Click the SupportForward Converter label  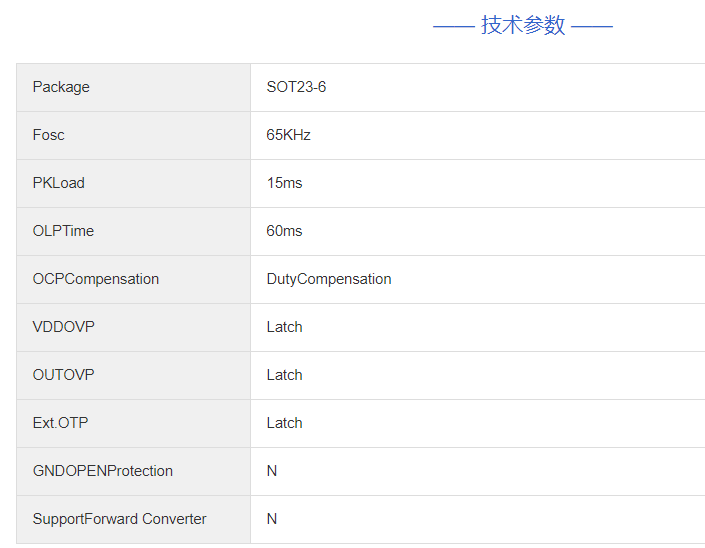coord(119,519)
